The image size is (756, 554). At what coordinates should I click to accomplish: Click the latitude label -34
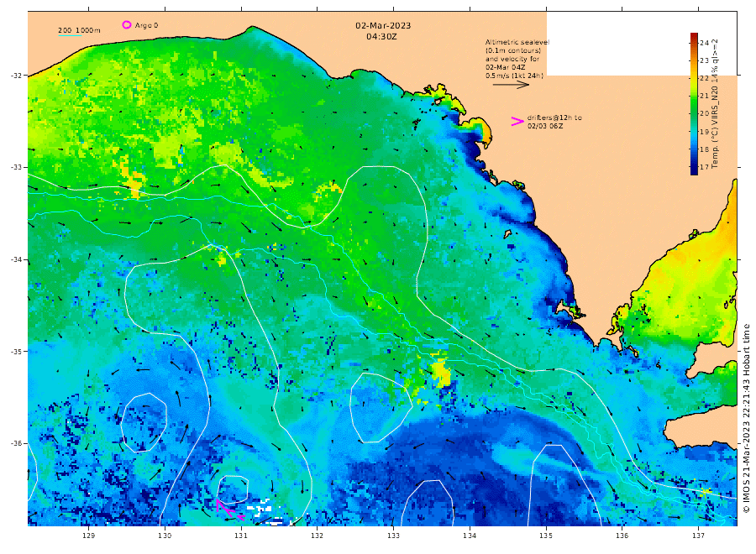click(x=17, y=259)
